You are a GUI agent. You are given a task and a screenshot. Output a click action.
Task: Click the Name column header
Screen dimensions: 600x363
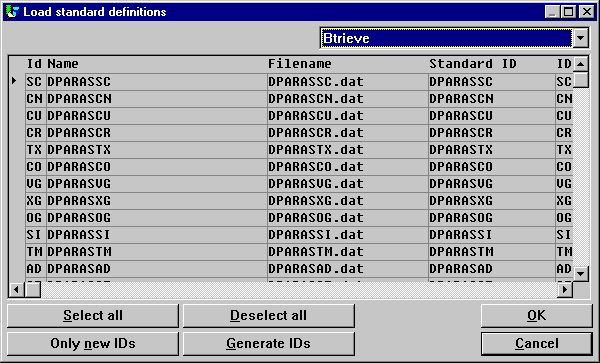click(63, 64)
